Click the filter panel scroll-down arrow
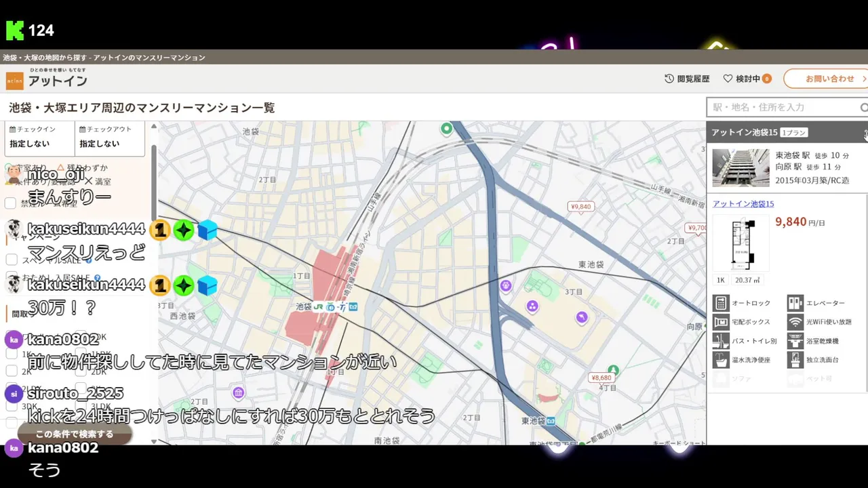The image size is (868, 488). [154, 441]
